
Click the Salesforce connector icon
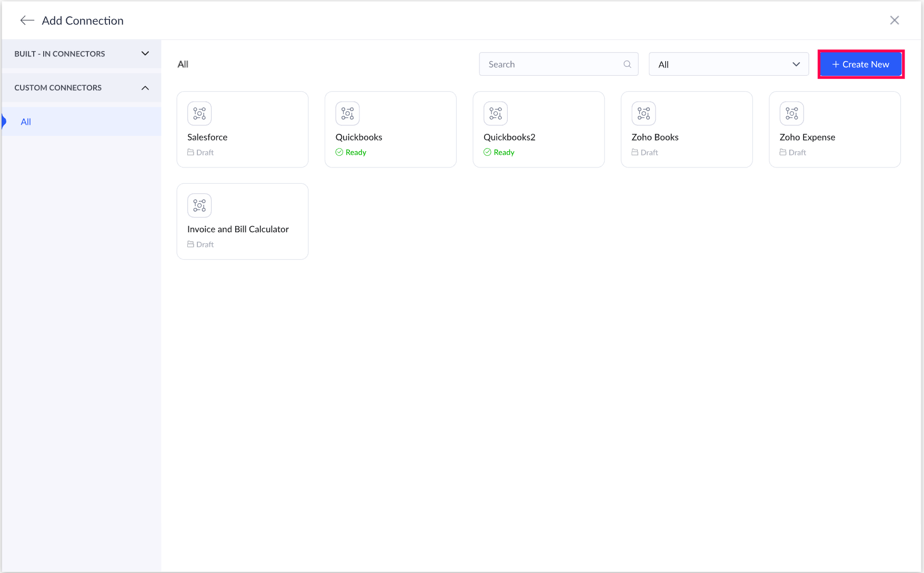199,113
